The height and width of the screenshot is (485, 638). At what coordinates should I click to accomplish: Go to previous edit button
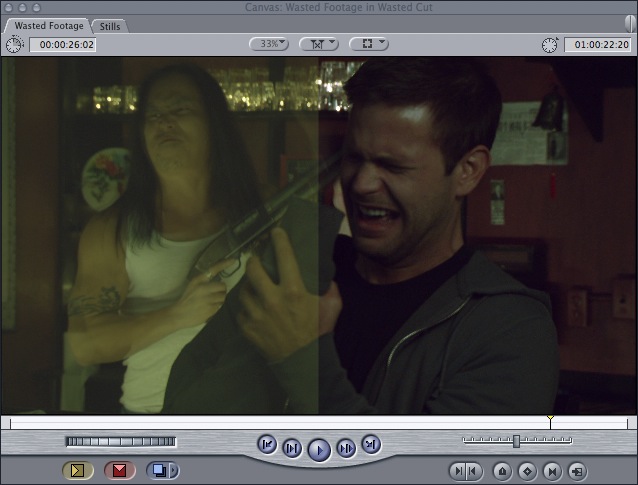point(267,444)
